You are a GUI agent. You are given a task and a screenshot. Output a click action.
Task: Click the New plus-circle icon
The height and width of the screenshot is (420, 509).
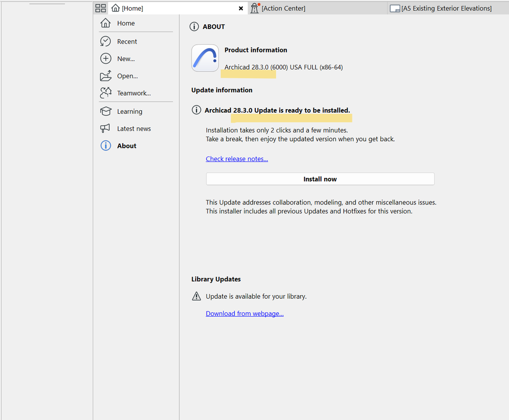(x=105, y=59)
